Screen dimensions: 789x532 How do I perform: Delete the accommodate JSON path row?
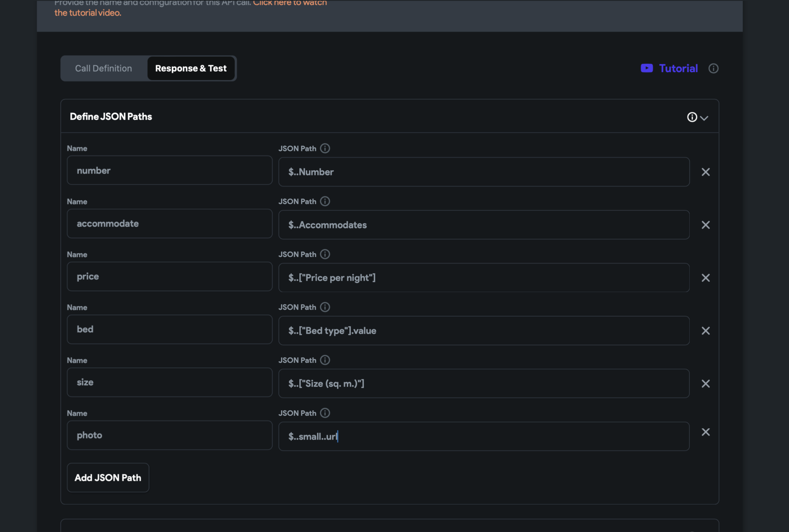[x=705, y=225]
